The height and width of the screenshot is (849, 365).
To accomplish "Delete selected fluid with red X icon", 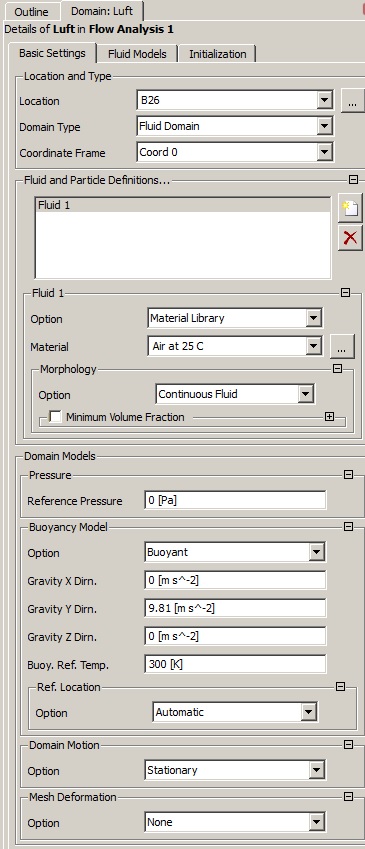I will coord(350,238).
